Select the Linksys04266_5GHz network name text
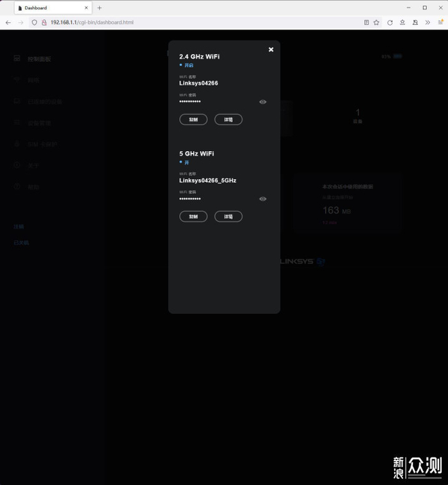Viewport: 448px width, 485px height. [x=207, y=180]
